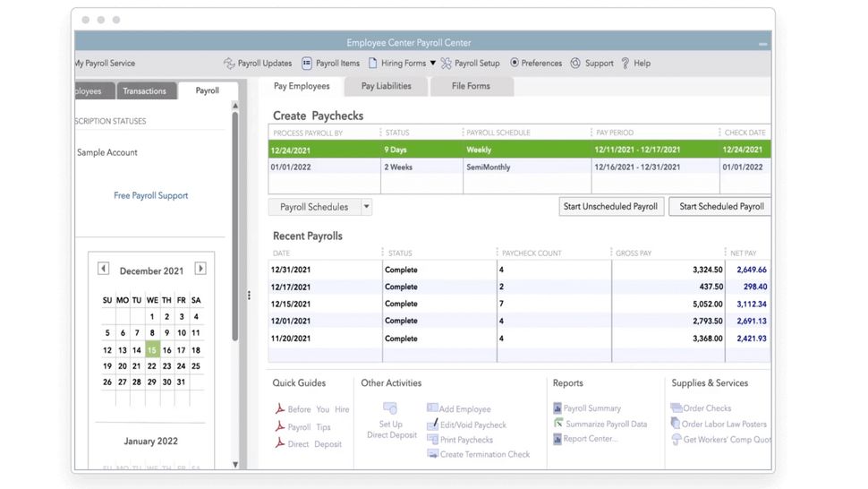This screenshot has height=489, width=868.
Task: Click net pay amount 2,649.66
Action: pos(751,270)
